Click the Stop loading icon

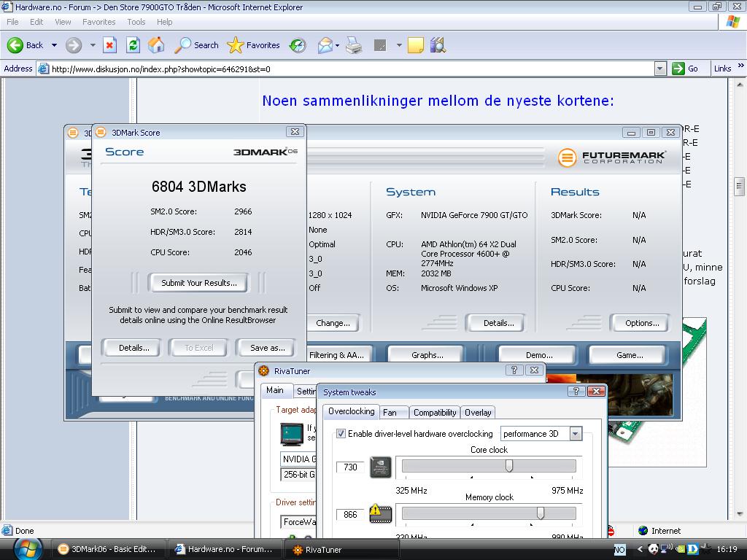pos(109,45)
